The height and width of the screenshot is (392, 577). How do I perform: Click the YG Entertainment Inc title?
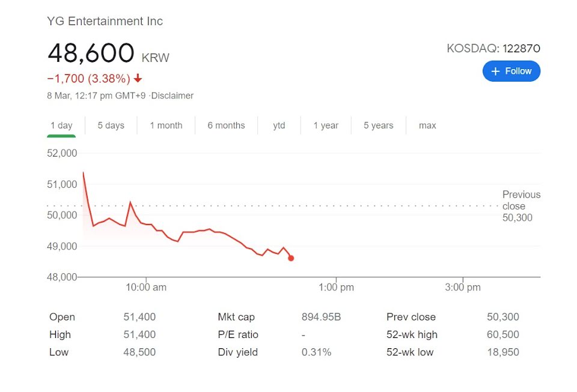tap(105, 21)
